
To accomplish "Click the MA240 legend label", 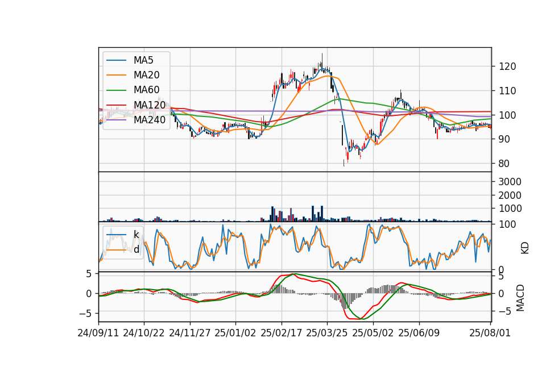I will [x=150, y=120].
